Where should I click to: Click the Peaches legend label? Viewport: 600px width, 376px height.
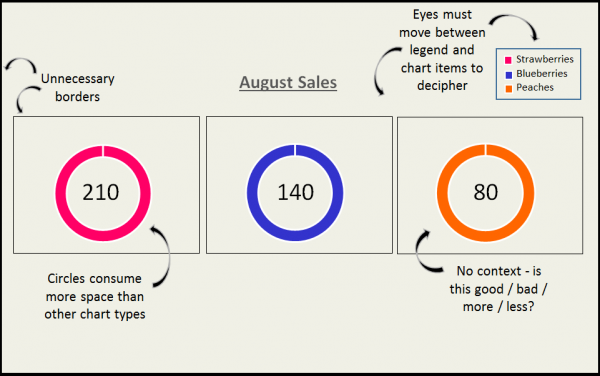pos(535,88)
